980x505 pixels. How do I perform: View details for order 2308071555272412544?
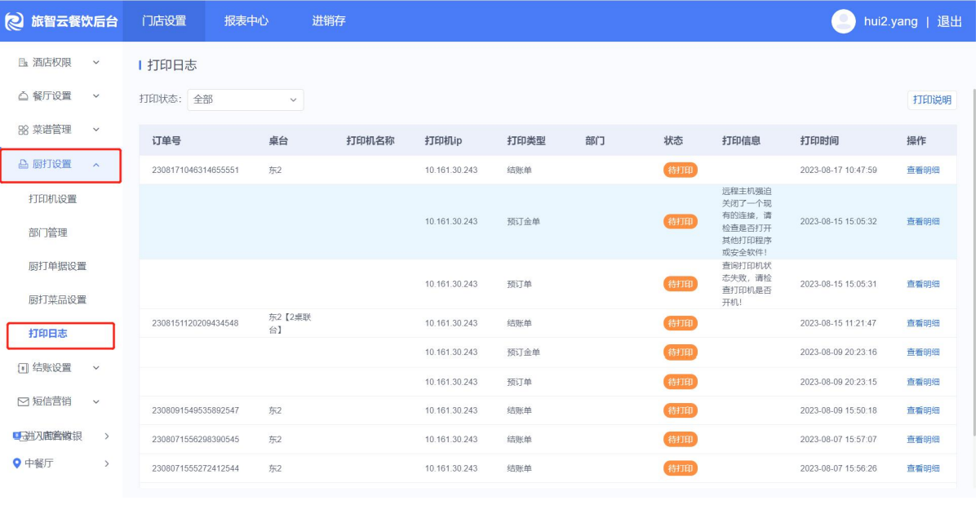tap(923, 469)
